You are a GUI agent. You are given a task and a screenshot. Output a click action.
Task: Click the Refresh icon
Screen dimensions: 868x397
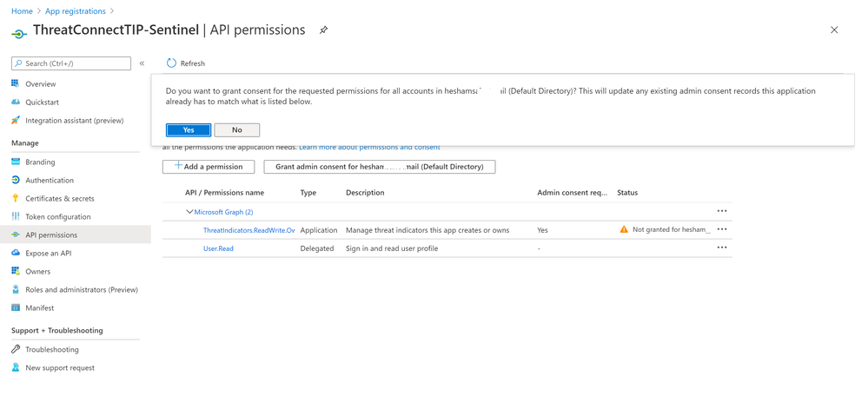(171, 63)
